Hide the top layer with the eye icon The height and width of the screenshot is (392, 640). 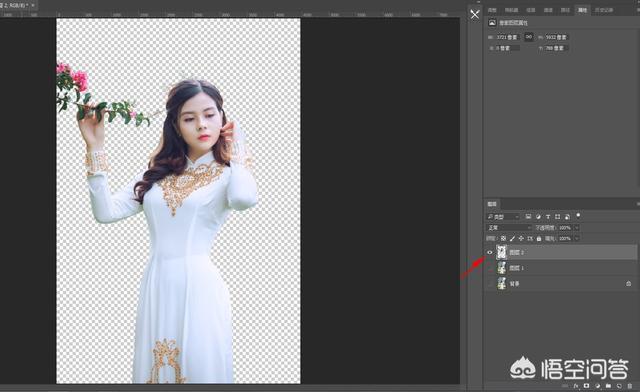[x=490, y=252]
